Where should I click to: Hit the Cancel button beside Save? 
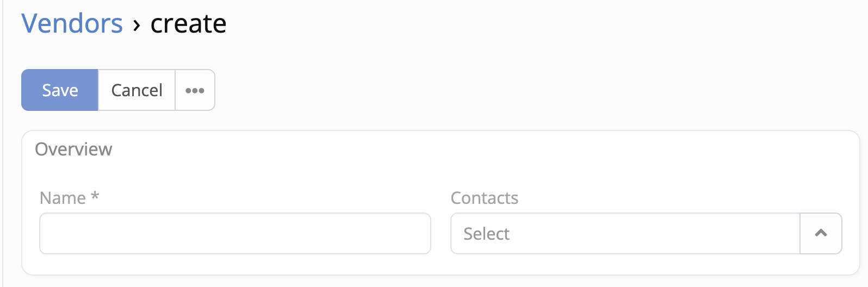pyautogui.click(x=137, y=90)
